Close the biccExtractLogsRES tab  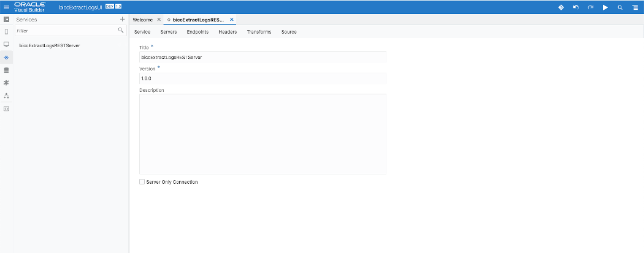pyautogui.click(x=232, y=19)
